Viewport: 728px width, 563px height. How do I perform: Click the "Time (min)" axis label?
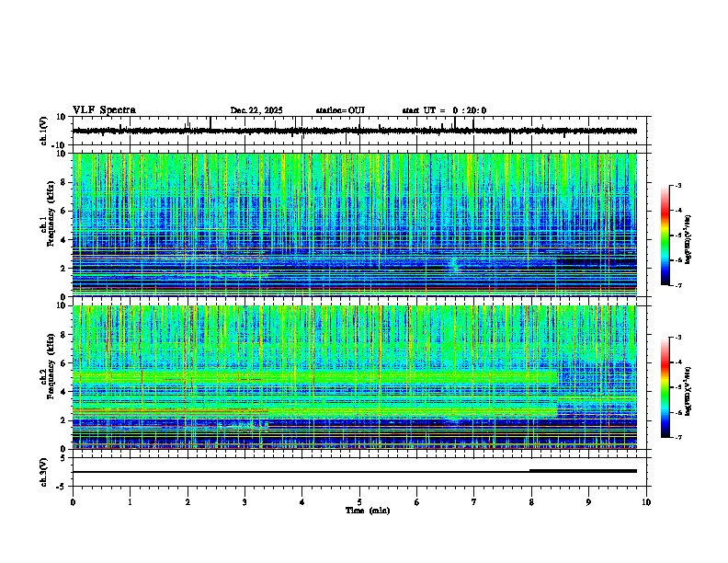point(368,511)
